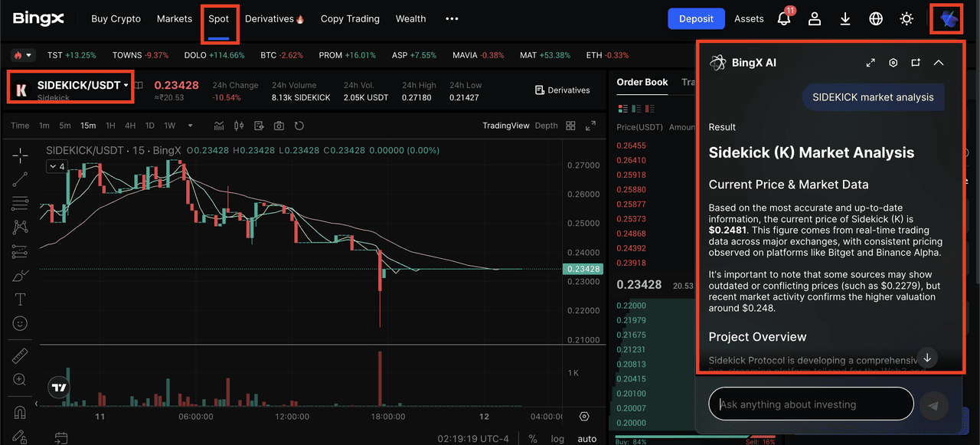Click the download app icon
The width and height of the screenshot is (980, 445).
pyautogui.click(x=845, y=19)
